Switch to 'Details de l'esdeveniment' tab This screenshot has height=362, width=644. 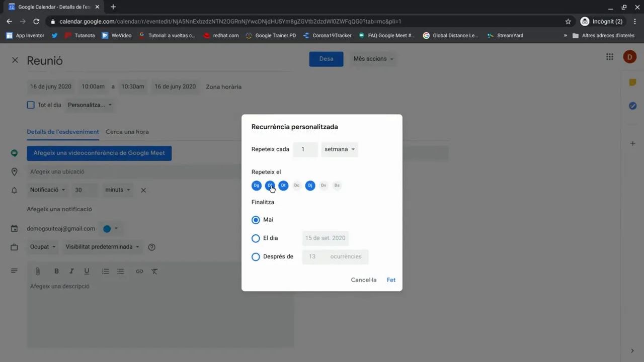pos(63,132)
